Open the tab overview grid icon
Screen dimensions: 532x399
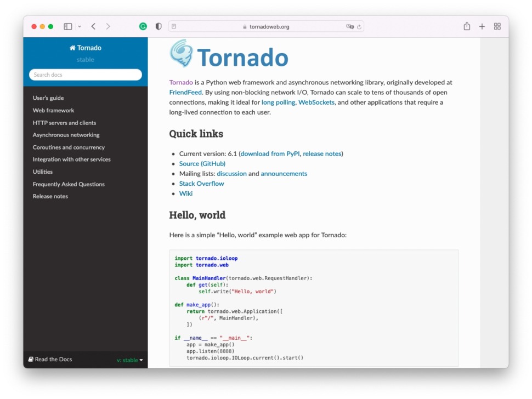[497, 26]
